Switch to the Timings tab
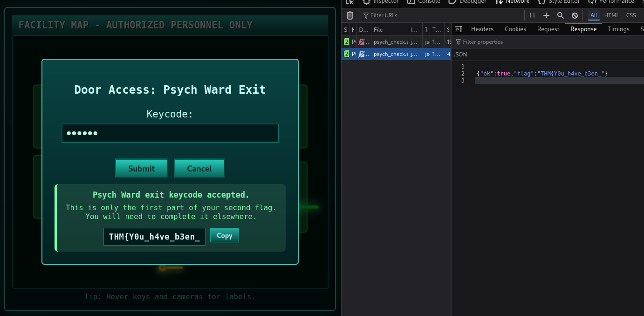This screenshot has width=644, height=316. (618, 29)
